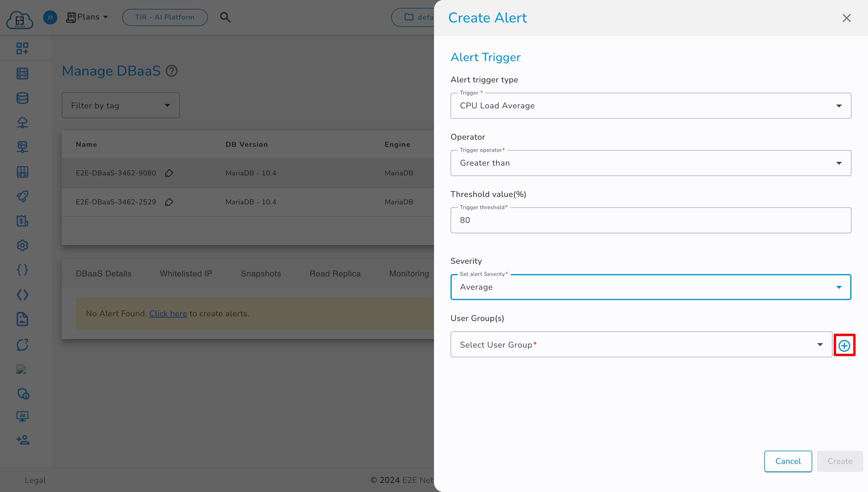Open the search magnifier icon
This screenshot has height=492, width=868.
tap(225, 17)
